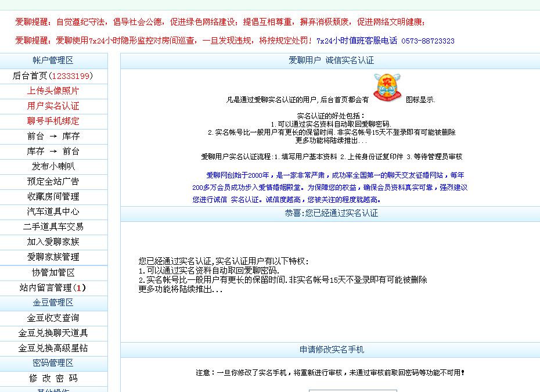Open 收藏房间管理
The height and width of the screenshot is (392, 540).
point(53,196)
